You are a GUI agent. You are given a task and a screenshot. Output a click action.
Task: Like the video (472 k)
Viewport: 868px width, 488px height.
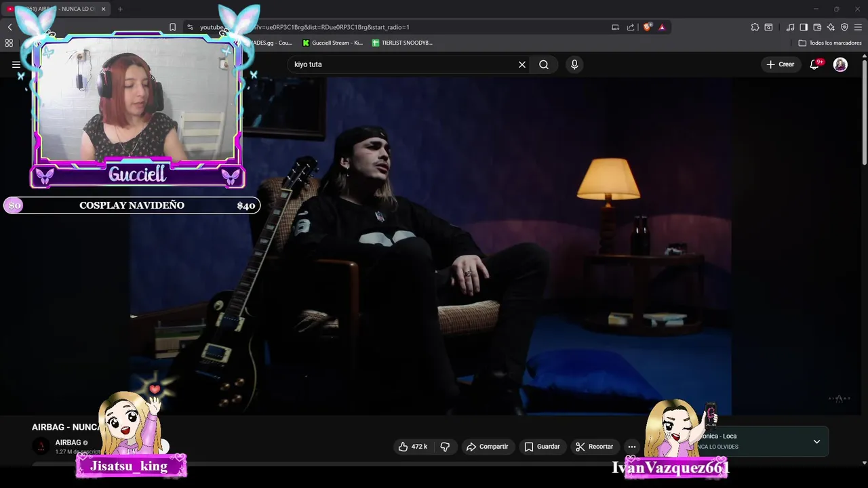coord(413,447)
